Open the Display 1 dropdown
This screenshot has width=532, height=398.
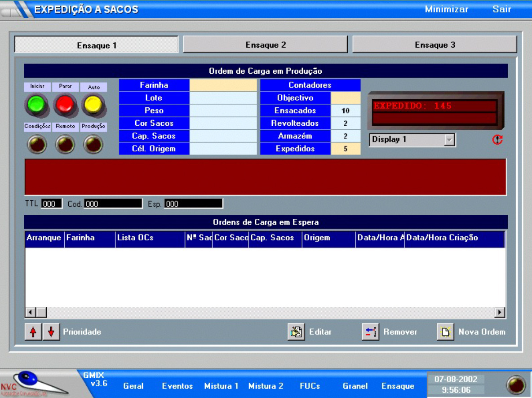449,140
